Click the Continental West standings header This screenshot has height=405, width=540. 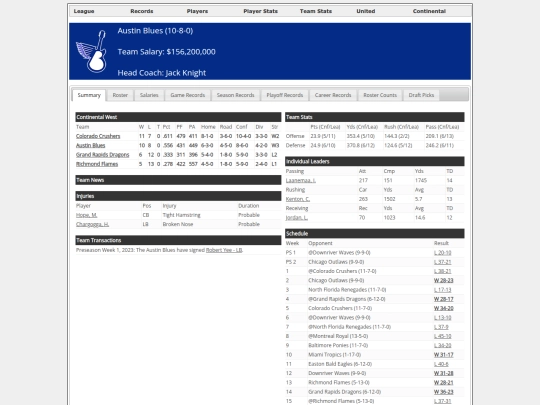pos(178,117)
